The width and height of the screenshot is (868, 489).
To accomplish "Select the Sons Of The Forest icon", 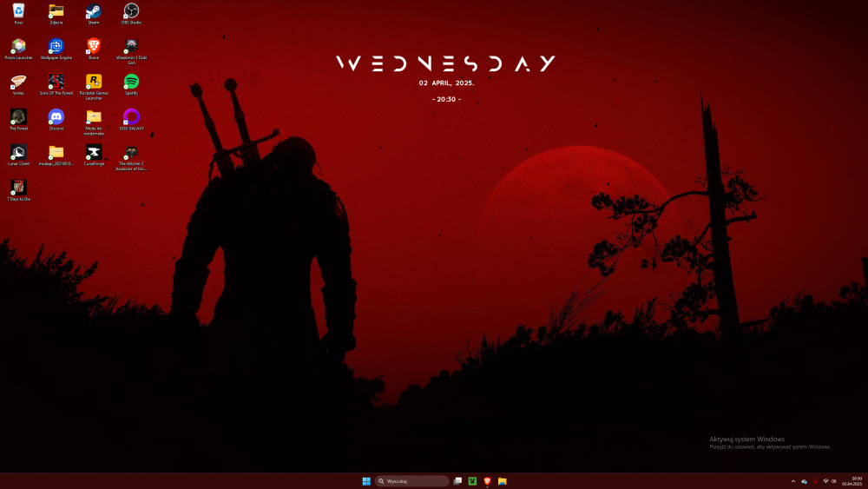I will (x=56, y=85).
